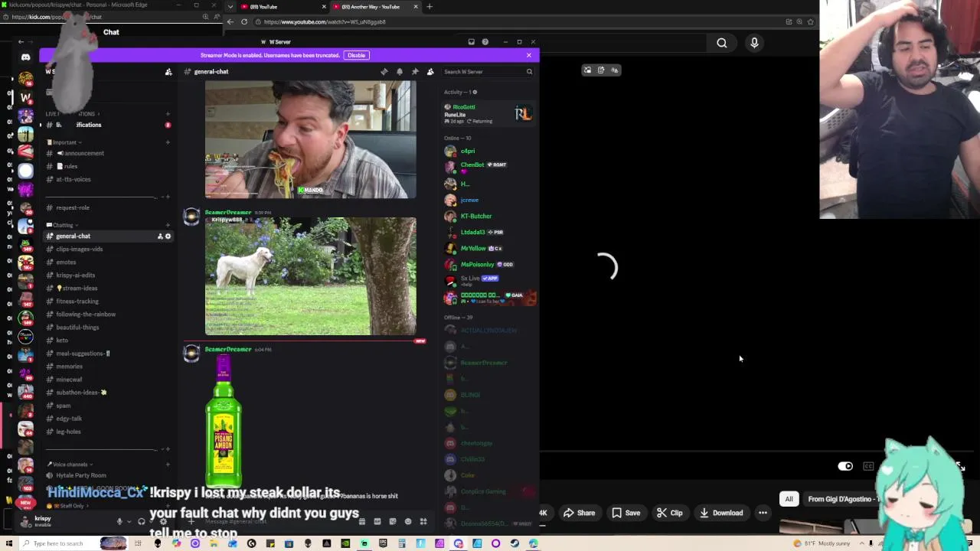Open notification settings bell in channel header

coord(400,71)
